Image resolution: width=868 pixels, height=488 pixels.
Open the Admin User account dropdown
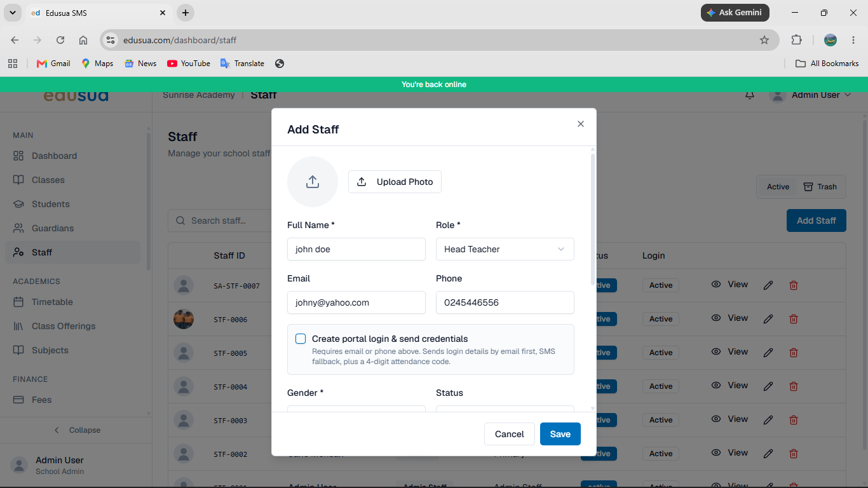point(810,95)
